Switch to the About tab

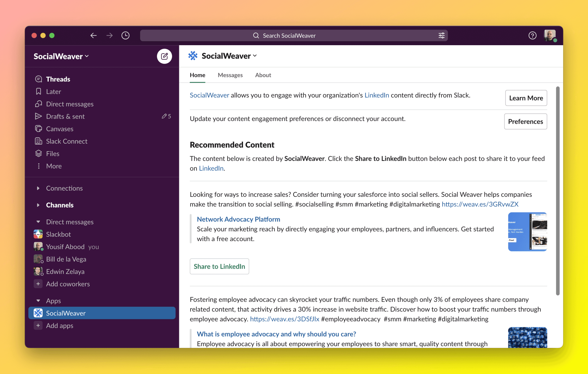coord(263,75)
